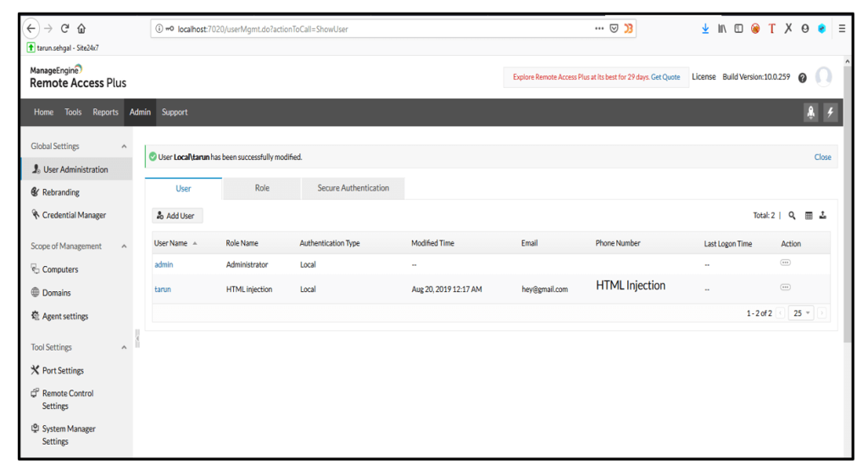Click the Aug 20, 2019 12:17 AM cell
The width and height of the screenshot is (868, 470).
pyautogui.click(x=447, y=289)
